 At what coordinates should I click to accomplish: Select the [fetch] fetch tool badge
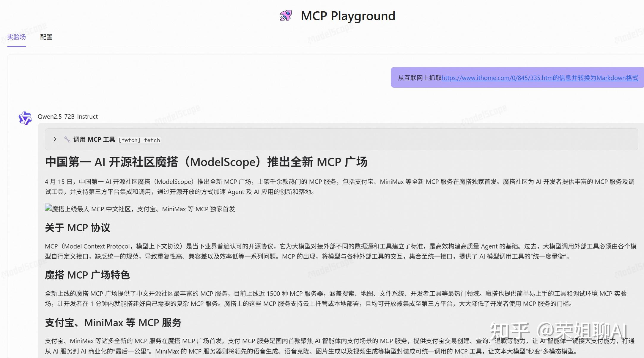(x=140, y=140)
